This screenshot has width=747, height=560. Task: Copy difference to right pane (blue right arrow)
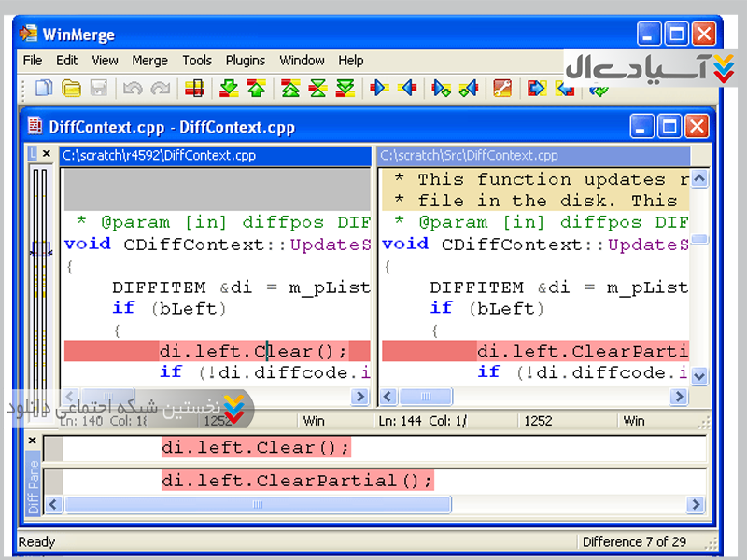tap(379, 89)
